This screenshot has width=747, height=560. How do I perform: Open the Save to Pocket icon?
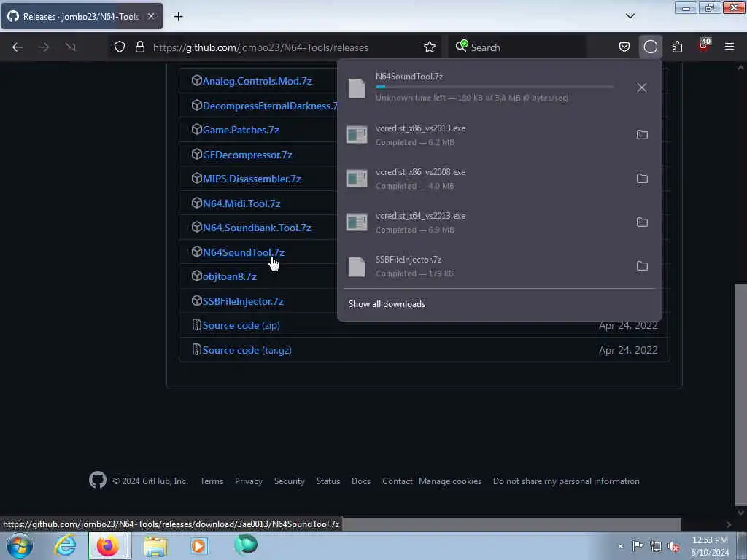point(624,47)
